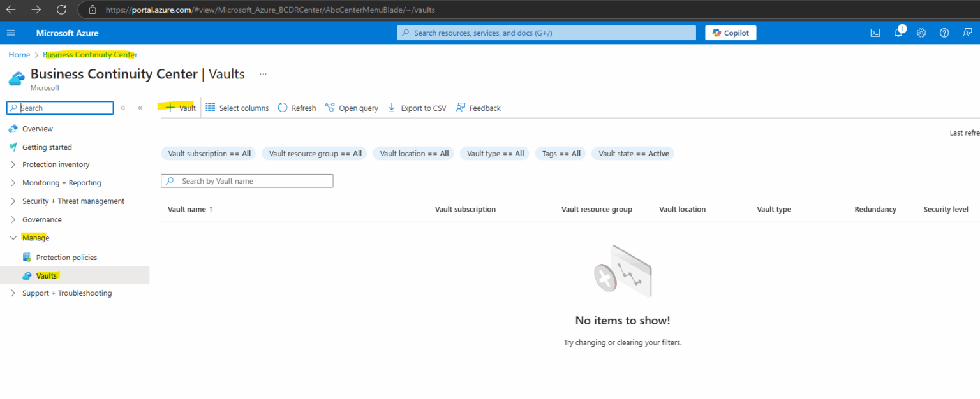Screen dimensions: 980x399
Task: Select Protection policies under Manage
Action: click(66, 257)
